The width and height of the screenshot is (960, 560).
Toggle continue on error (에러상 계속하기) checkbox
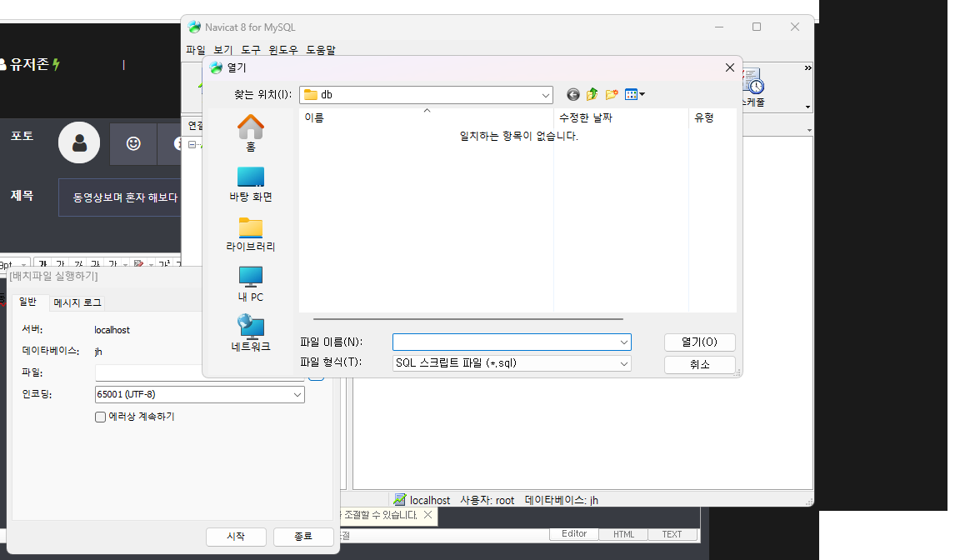pyautogui.click(x=100, y=417)
